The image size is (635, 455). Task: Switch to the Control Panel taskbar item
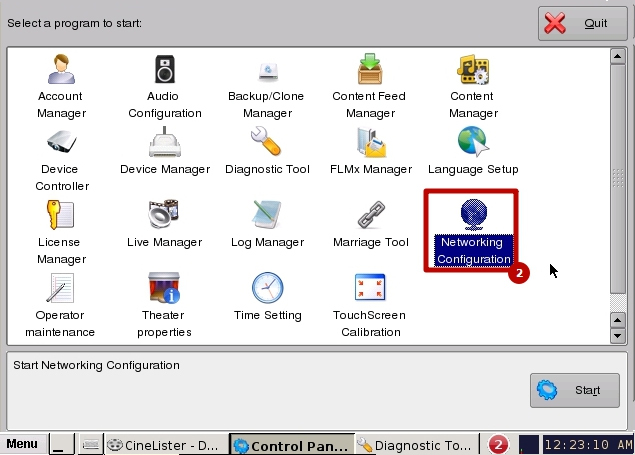[x=292, y=446]
